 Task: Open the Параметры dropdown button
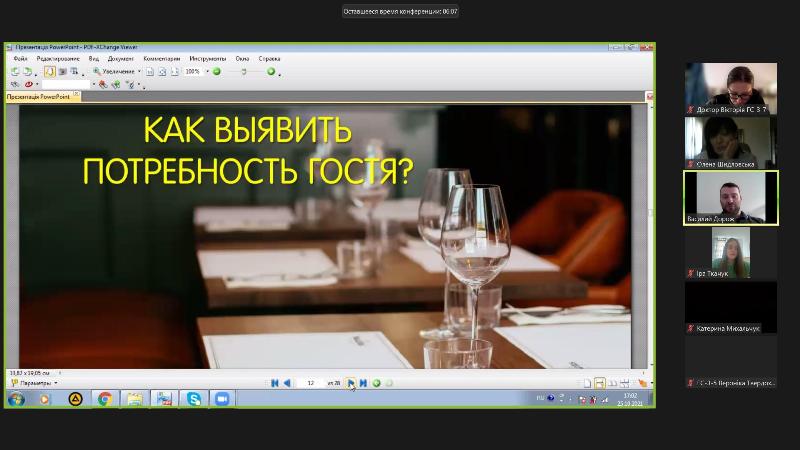click(34, 383)
